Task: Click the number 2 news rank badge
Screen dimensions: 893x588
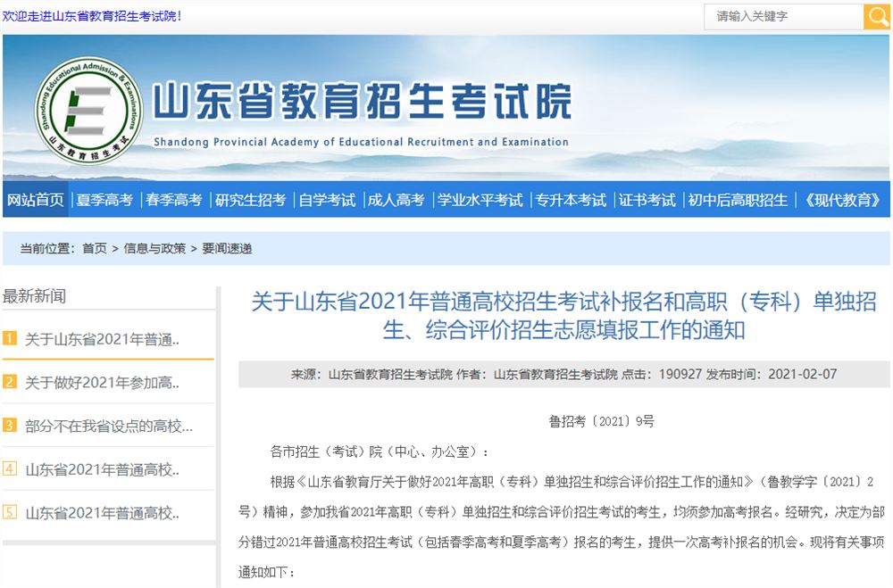Action: click(x=10, y=382)
